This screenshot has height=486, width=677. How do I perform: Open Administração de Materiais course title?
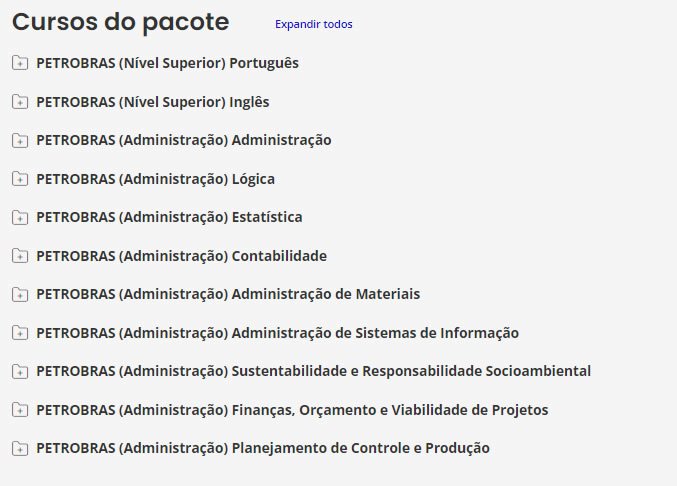click(228, 294)
